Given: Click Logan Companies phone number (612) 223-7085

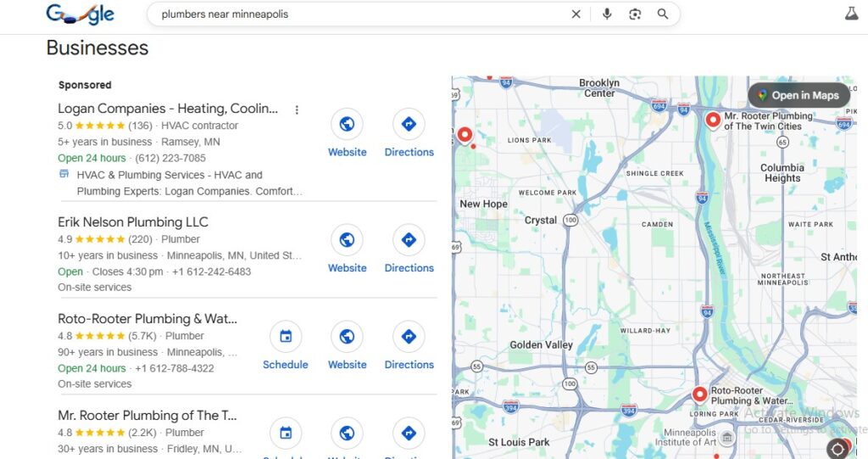Looking at the screenshot, I should click(x=170, y=158).
